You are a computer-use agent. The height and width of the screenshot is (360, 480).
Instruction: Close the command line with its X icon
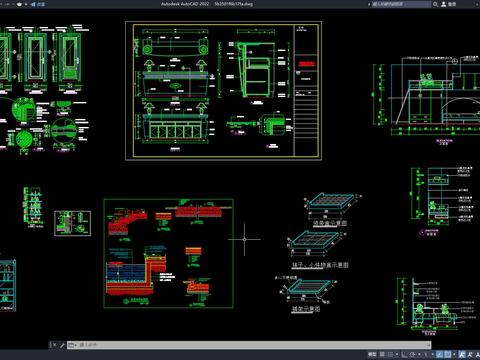click(x=54, y=345)
